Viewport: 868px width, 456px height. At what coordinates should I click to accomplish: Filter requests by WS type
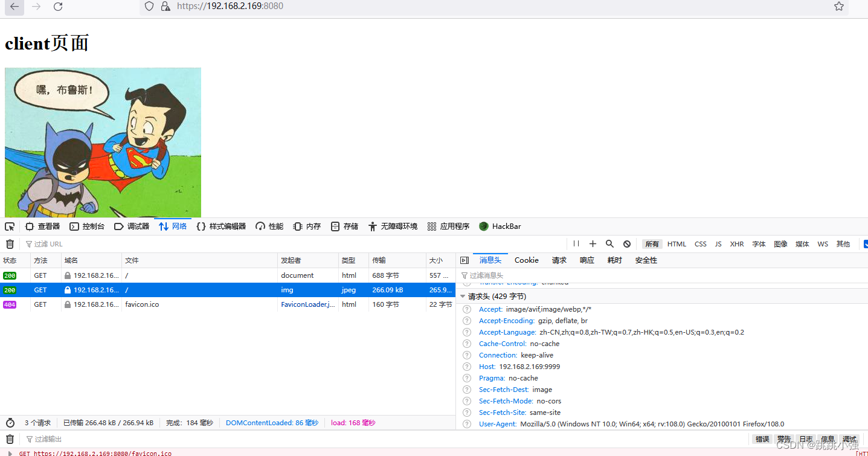coord(823,244)
